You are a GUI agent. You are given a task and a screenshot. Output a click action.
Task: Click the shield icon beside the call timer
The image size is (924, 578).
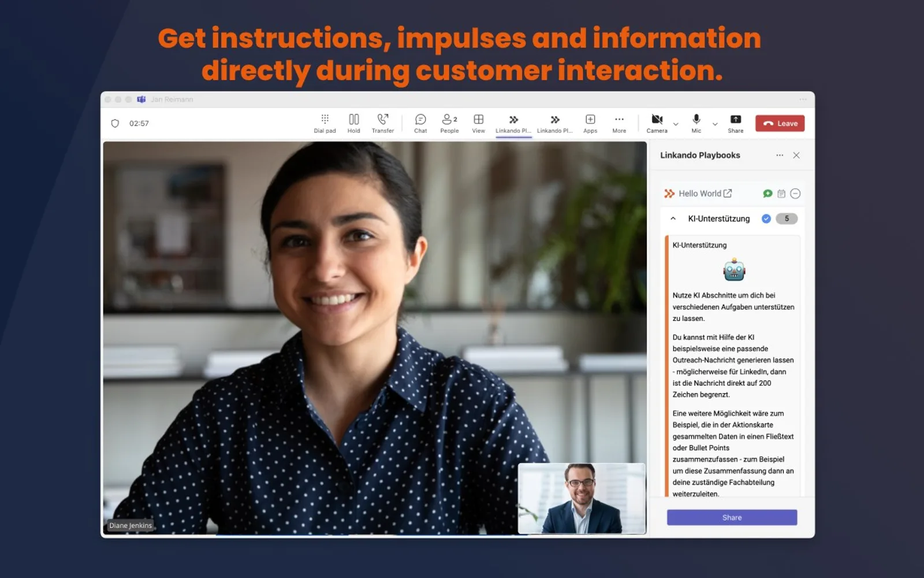coord(115,123)
